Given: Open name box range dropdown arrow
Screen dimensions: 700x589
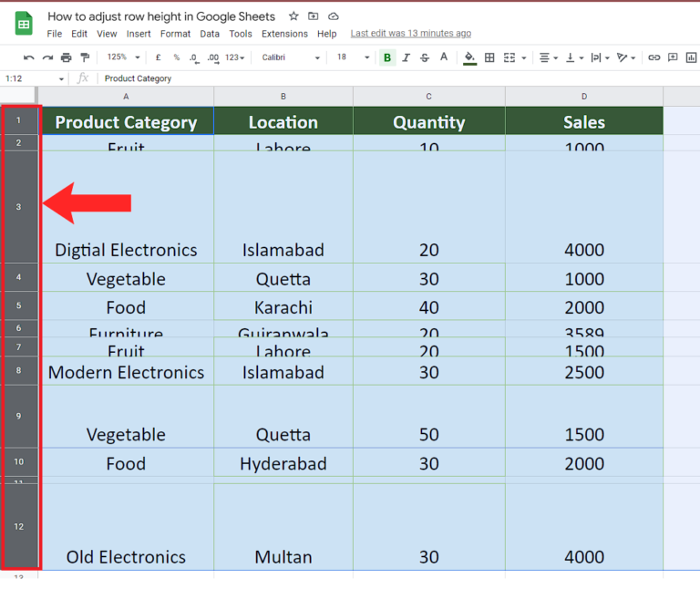Looking at the screenshot, I should (61, 79).
